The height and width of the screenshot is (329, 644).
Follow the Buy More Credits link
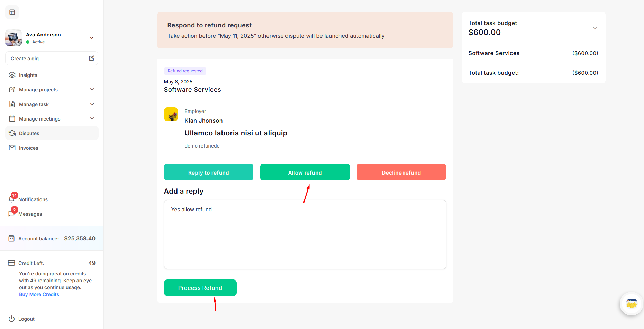coord(39,294)
